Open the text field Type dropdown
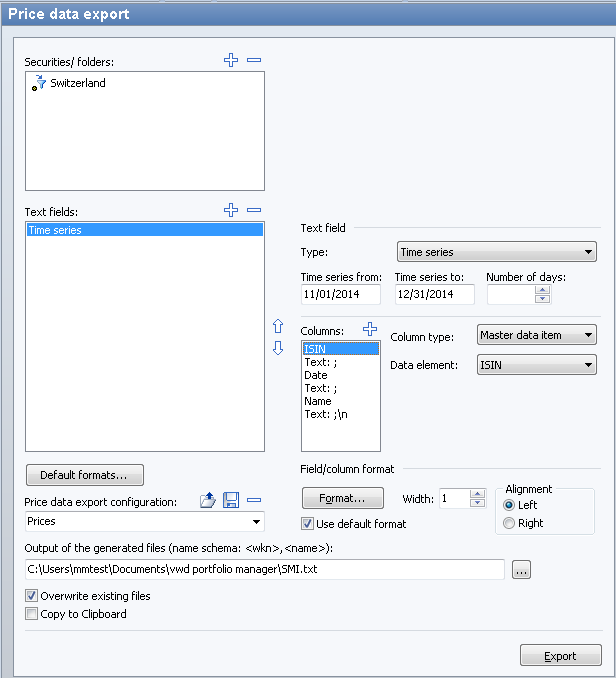 pyautogui.click(x=496, y=253)
